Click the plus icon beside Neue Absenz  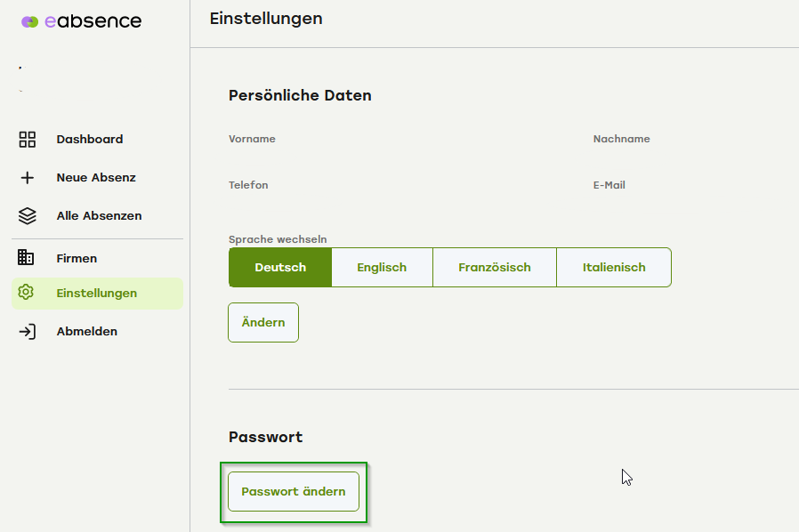[27, 177]
